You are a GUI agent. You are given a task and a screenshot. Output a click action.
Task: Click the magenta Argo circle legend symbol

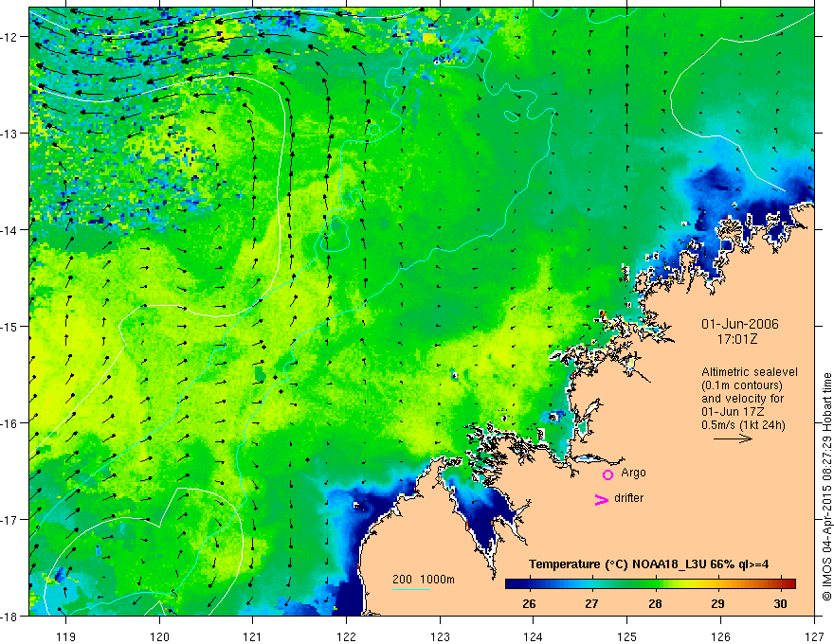click(607, 474)
